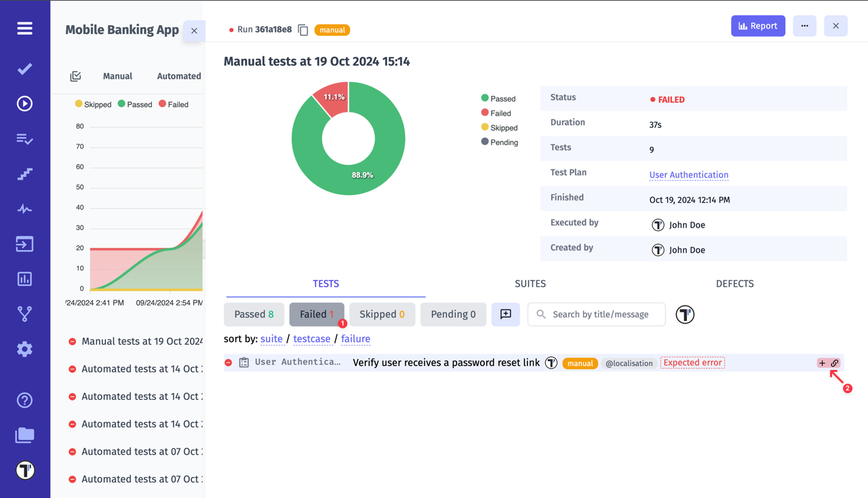Select the Test Plans icon in sidebar

(24, 139)
